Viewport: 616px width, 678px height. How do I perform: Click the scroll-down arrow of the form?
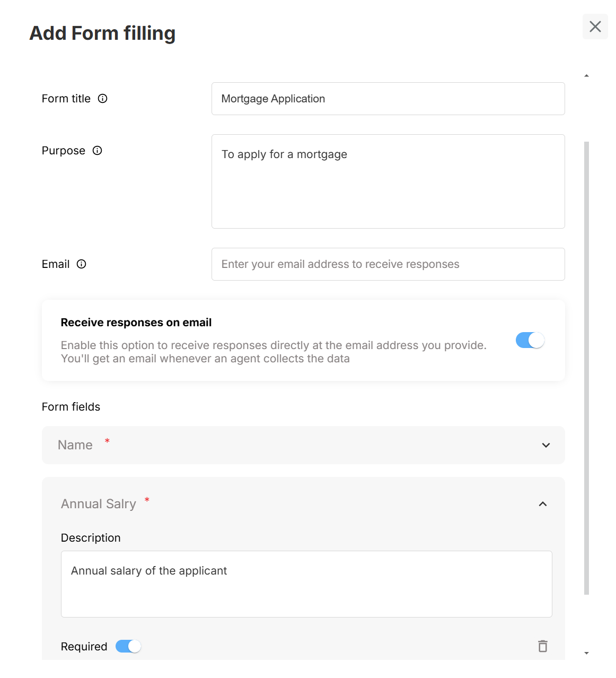click(x=586, y=653)
